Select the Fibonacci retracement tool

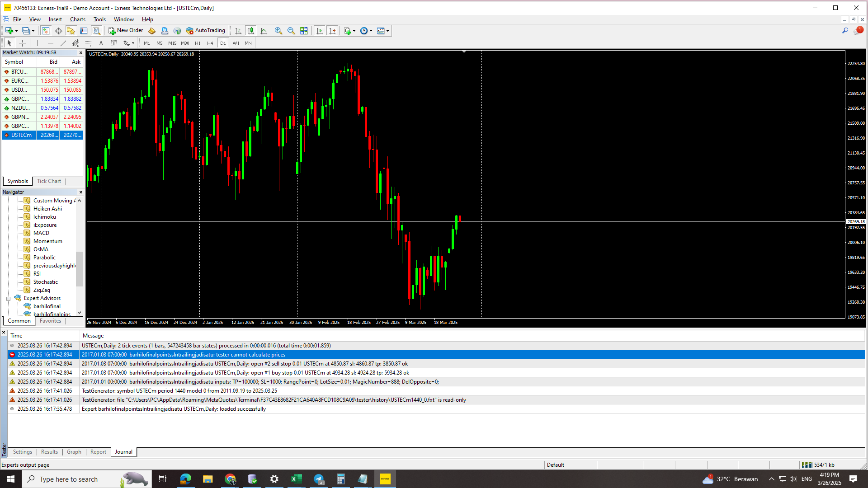pos(88,43)
